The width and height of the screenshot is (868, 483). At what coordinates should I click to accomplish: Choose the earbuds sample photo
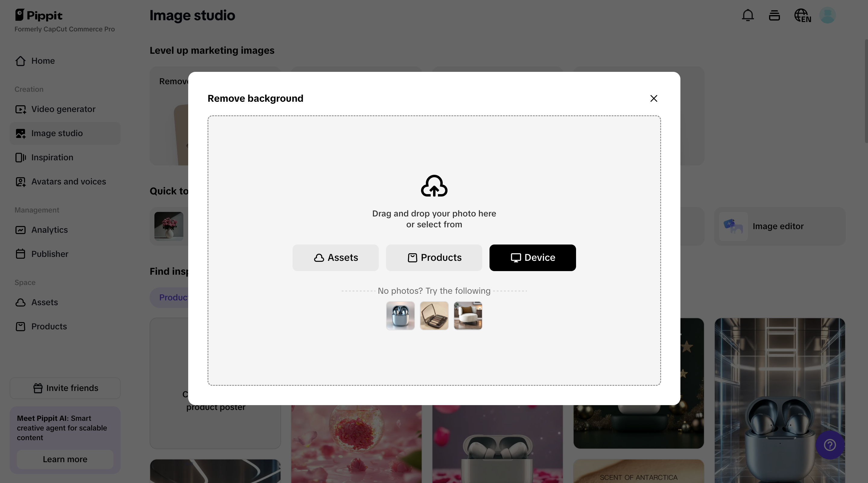coord(400,316)
